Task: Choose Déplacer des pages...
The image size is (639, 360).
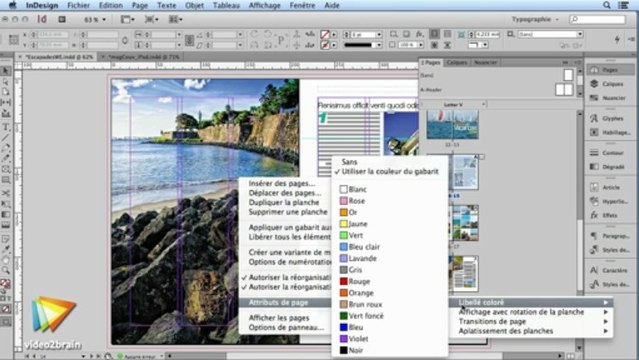Action: (x=285, y=193)
